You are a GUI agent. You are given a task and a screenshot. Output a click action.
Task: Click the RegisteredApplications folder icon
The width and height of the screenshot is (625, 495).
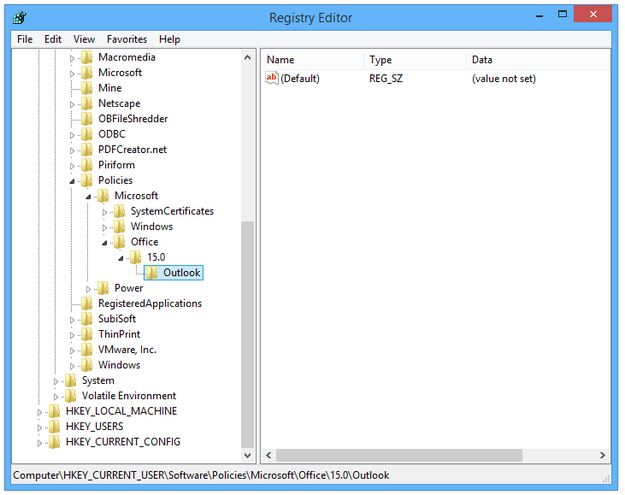[x=86, y=304]
